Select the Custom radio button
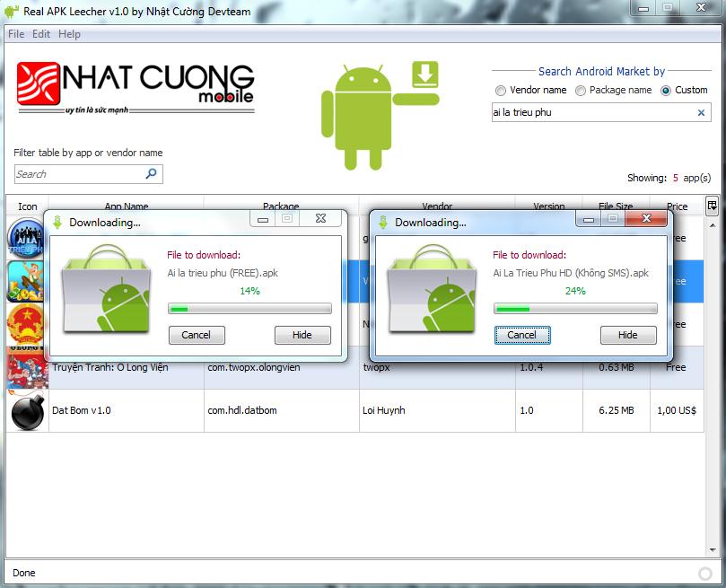 tap(666, 91)
